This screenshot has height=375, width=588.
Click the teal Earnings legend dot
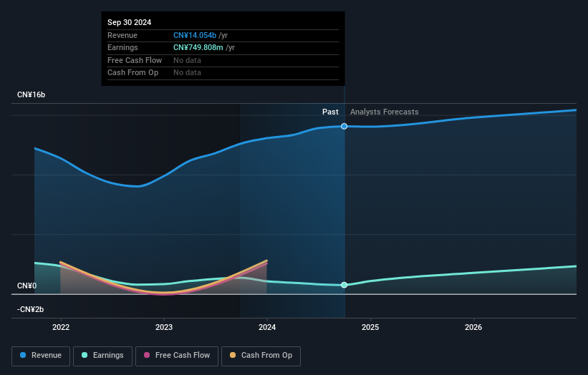click(x=85, y=355)
